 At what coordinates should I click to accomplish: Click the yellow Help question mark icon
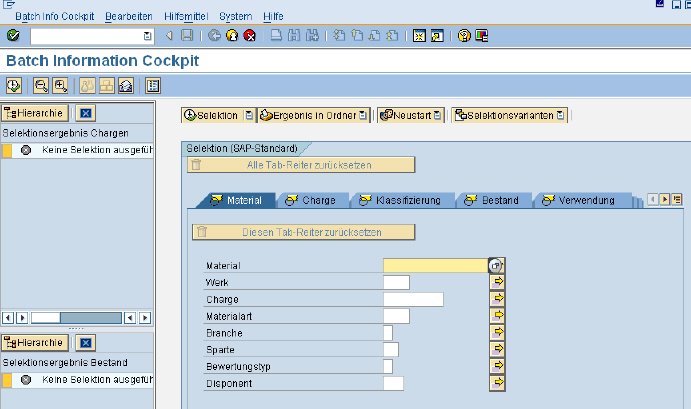click(x=464, y=35)
